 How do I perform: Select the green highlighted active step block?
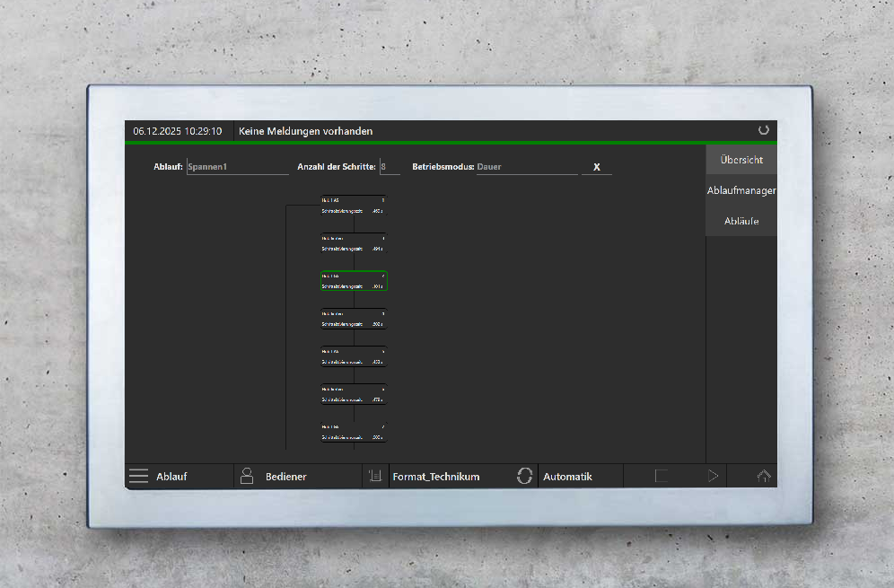tap(354, 281)
